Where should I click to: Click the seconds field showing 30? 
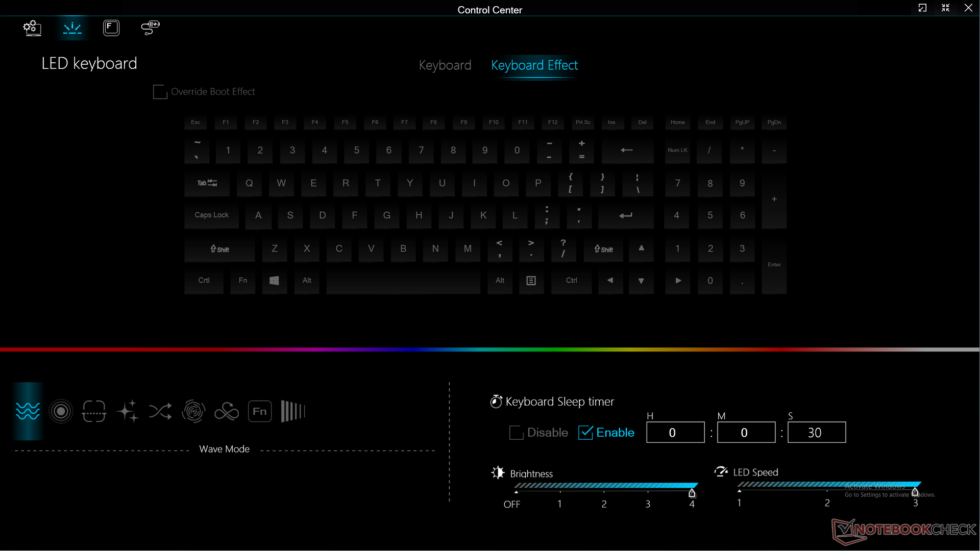816,433
